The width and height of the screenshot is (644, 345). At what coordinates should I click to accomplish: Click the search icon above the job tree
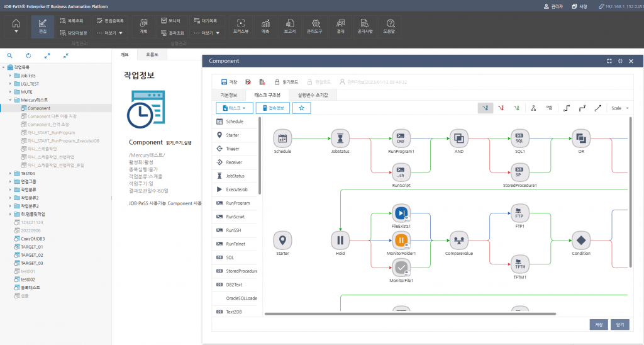coord(9,55)
